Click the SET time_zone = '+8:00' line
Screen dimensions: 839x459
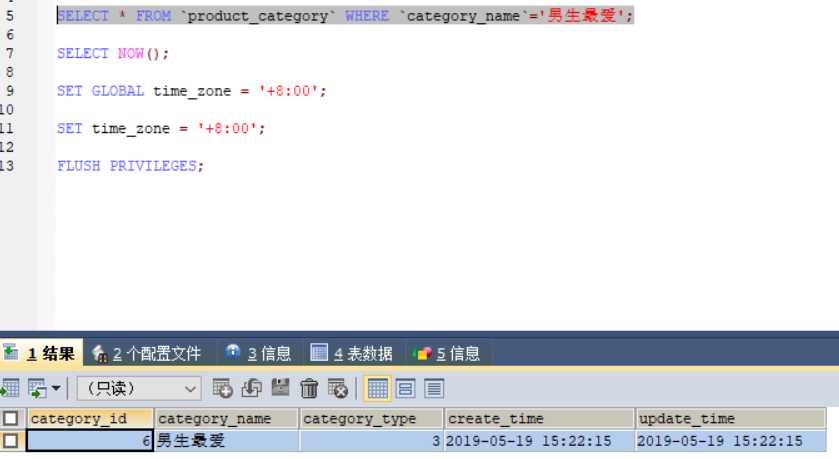161,128
